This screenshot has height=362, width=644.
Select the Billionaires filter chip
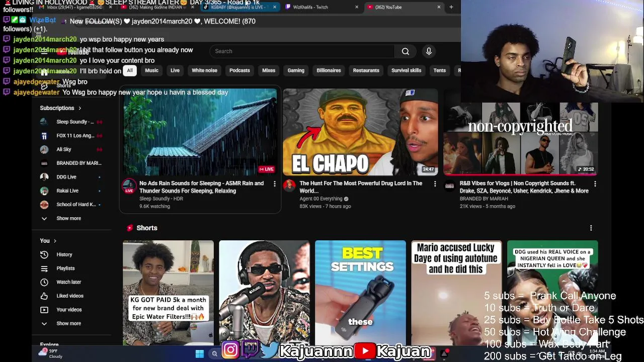click(x=329, y=70)
